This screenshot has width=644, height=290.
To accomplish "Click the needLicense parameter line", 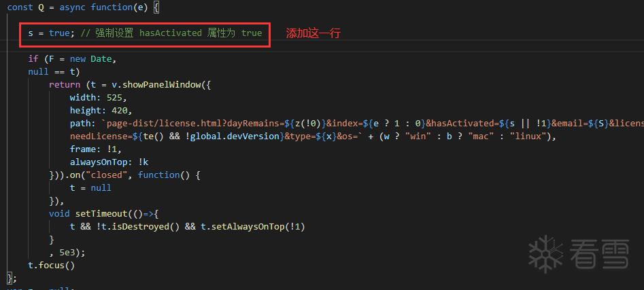I will pos(204,136).
